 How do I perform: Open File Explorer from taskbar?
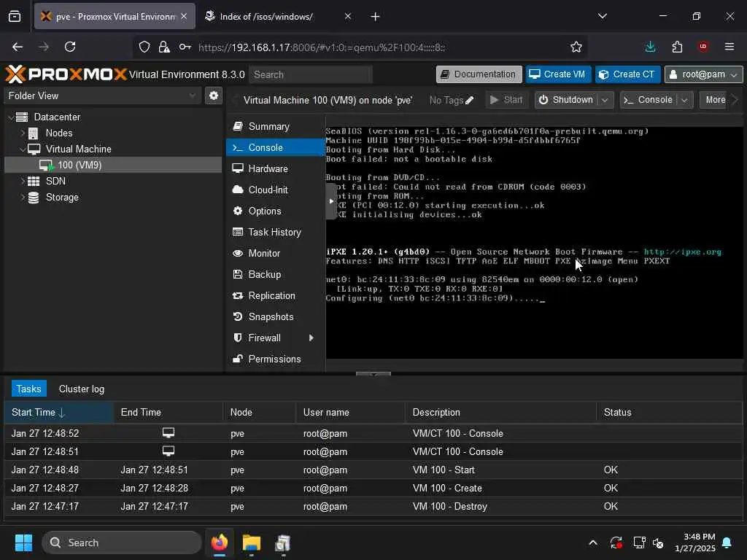point(252,542)
